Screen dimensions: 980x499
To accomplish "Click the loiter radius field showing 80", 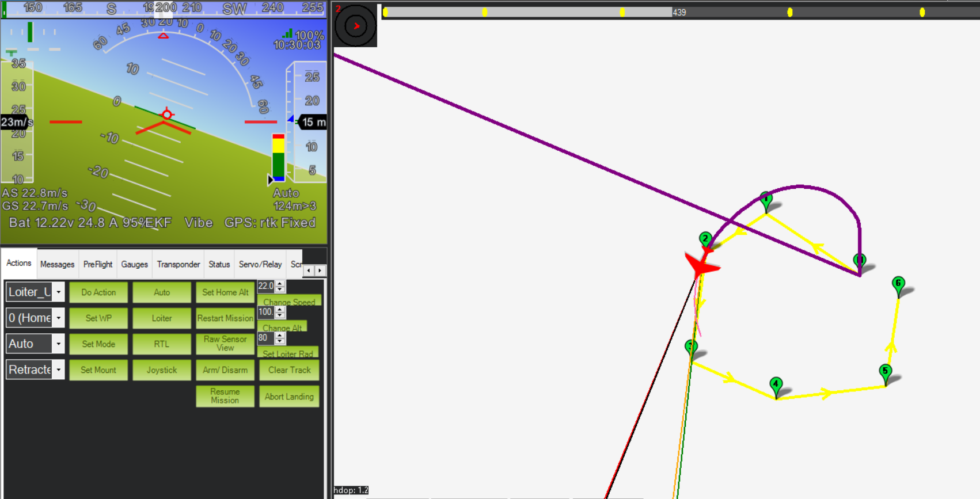I will tap(265, 338).
